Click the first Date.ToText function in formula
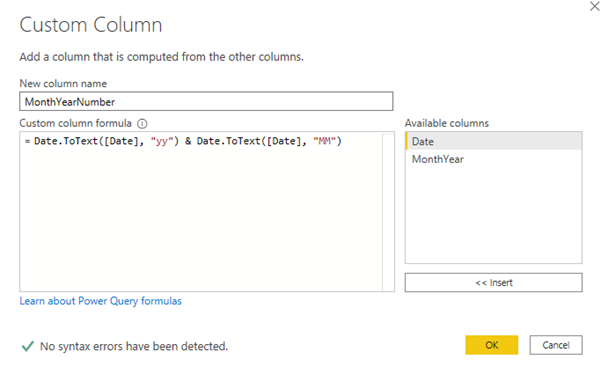The width and height of the screenshot is (601, 367). pyautogui.click(x=66, y=141)
